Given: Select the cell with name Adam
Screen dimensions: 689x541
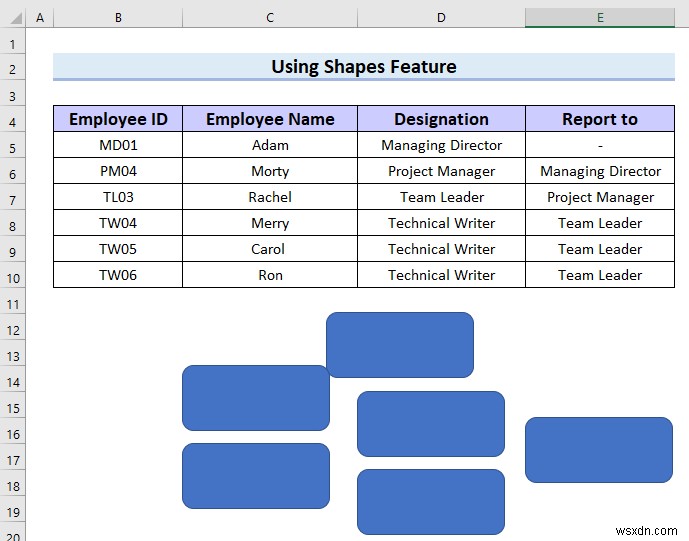Looking at the screenshot, I should (270, 145).
